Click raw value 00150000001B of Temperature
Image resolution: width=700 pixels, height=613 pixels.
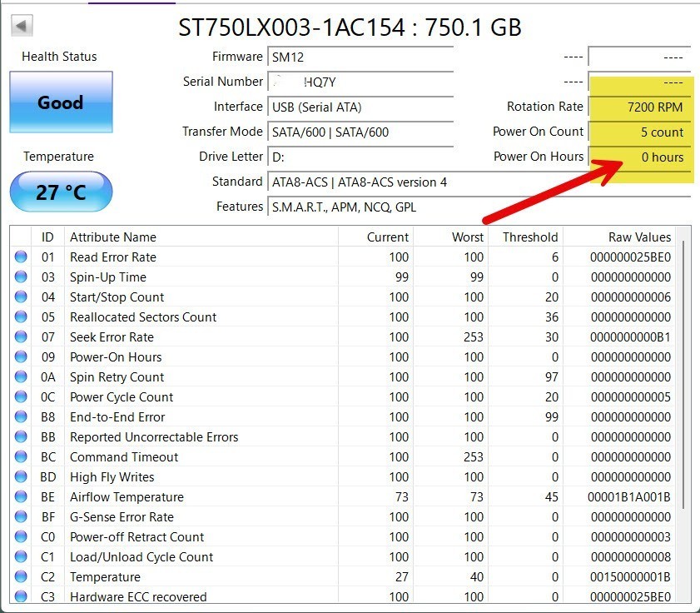point(630,577)
